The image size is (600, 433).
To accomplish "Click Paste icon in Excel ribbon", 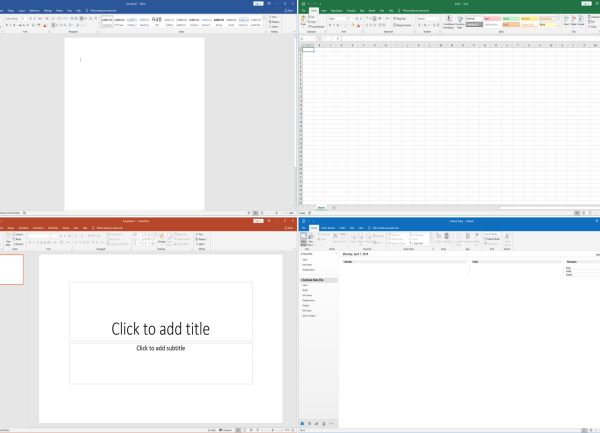I will (x=303, y=20).
